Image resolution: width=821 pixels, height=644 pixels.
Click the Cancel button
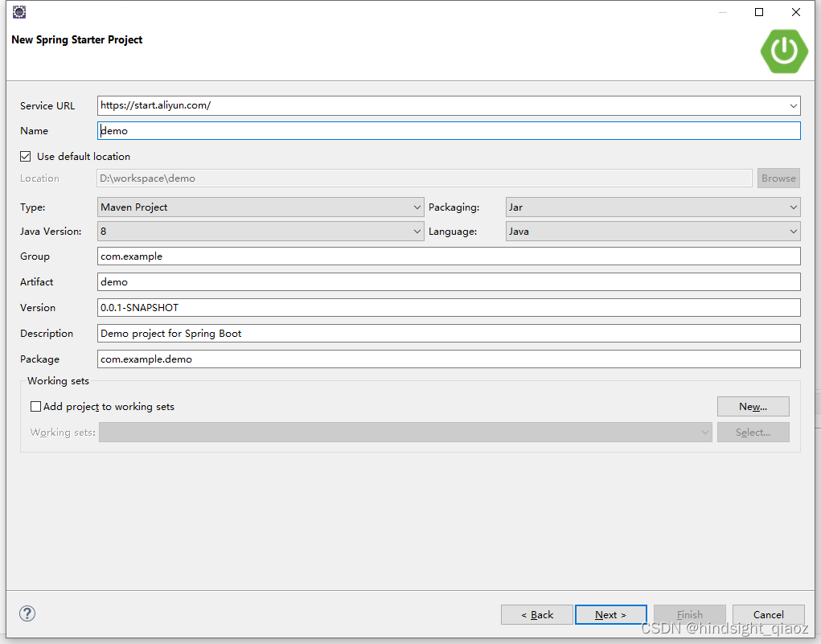[x=768, y=615]
